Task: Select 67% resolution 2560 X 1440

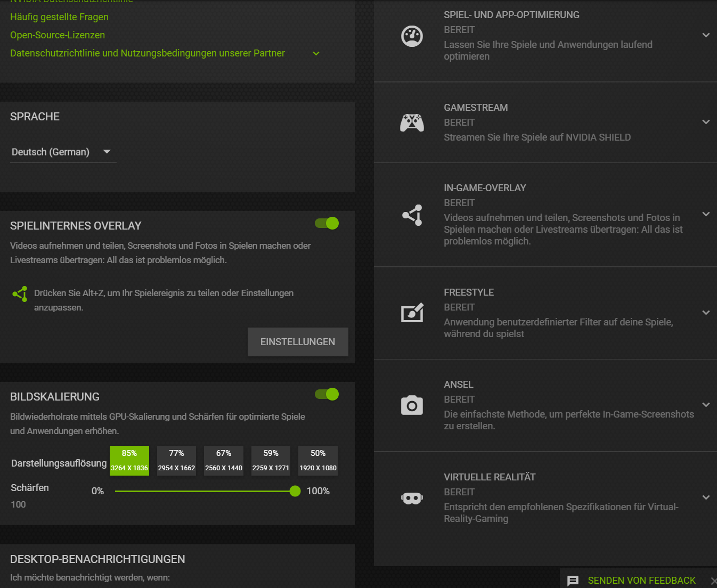Action: click(224, 461)
